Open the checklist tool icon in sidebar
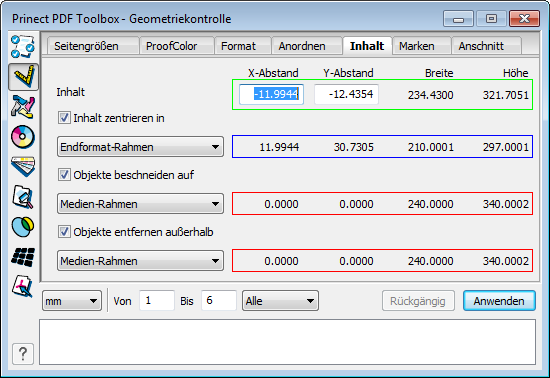 (x=23, y=46)
